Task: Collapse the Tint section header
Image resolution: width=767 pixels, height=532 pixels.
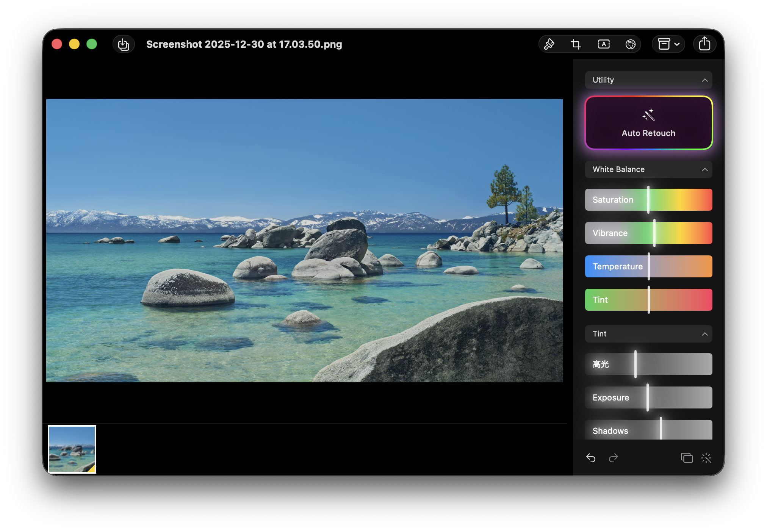Action: [704, 334]
